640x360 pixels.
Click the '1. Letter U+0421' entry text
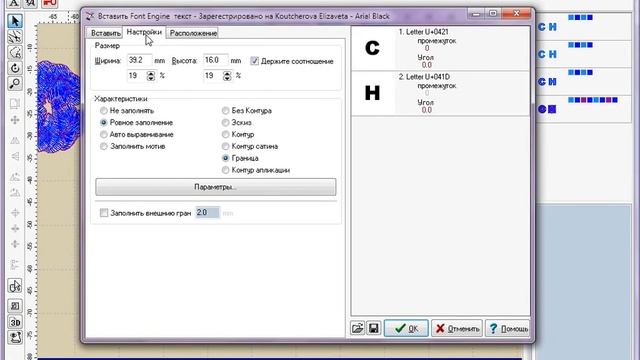[x=423, y=32]
